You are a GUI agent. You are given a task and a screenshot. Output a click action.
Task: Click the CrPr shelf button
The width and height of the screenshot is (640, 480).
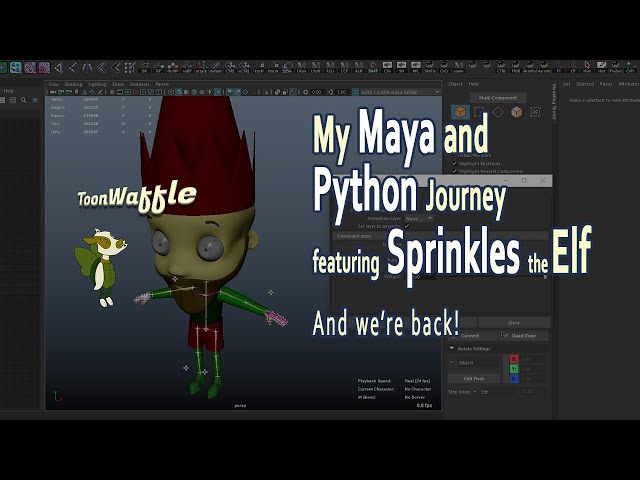[x=630, y=67]
